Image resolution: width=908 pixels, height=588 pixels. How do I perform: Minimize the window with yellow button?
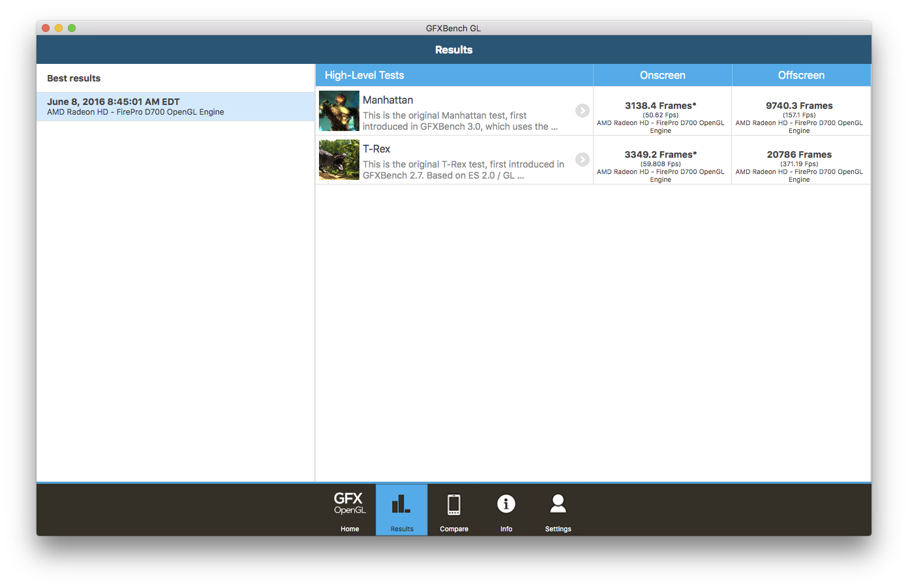[x=59, y=28]
